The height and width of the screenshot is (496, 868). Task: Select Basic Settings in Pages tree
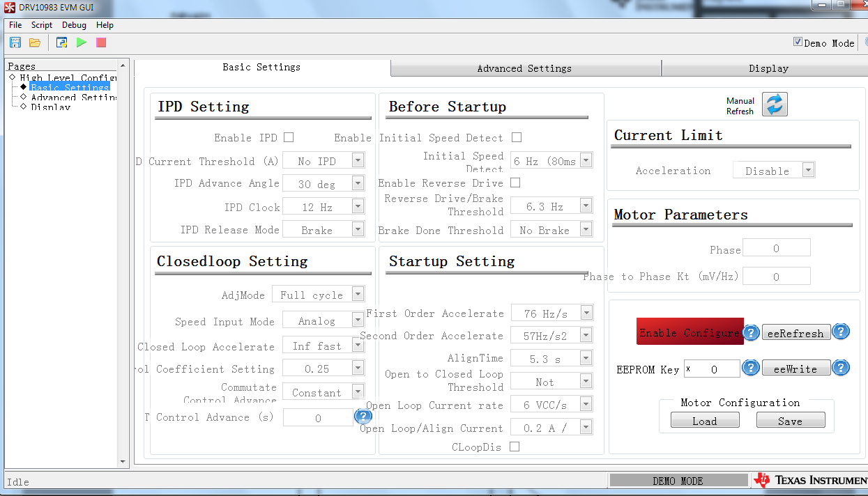[x=70, y=87]
